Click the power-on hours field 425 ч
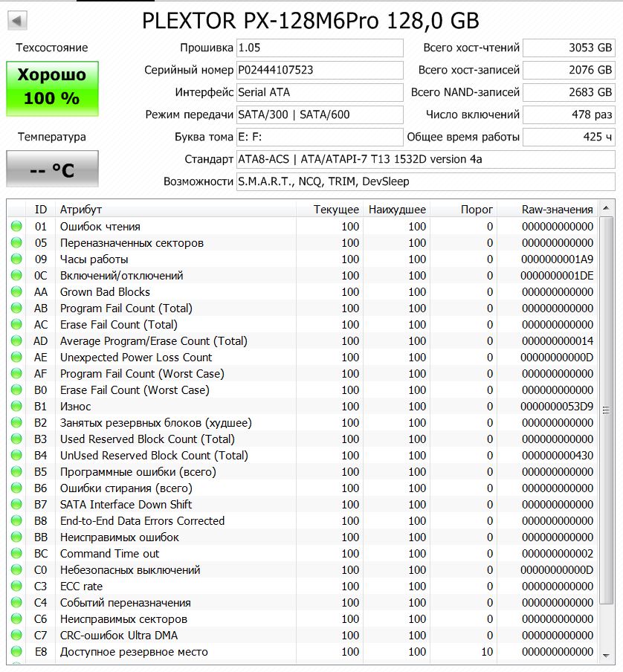 click(569, 137)
